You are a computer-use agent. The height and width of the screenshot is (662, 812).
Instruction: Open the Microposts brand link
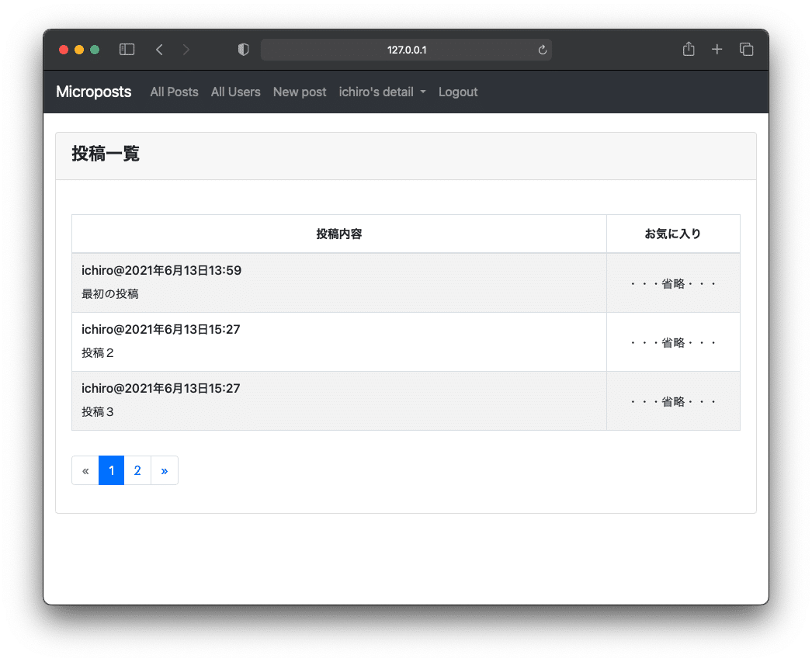(94, 92)
